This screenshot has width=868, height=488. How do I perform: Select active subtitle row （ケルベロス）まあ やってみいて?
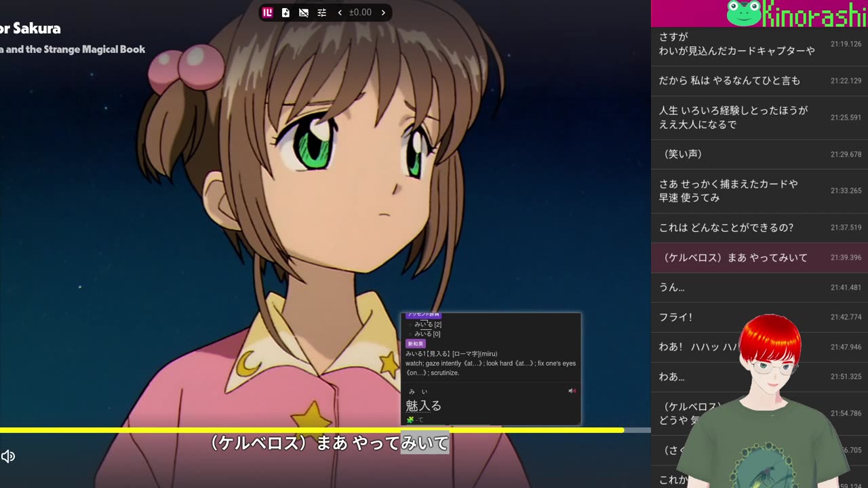point(759,258)
